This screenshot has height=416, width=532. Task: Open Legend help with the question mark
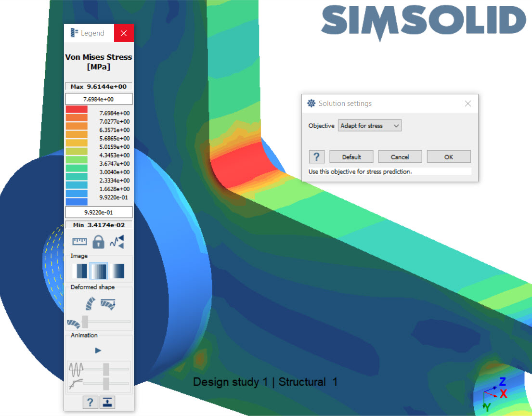[90, 402]
